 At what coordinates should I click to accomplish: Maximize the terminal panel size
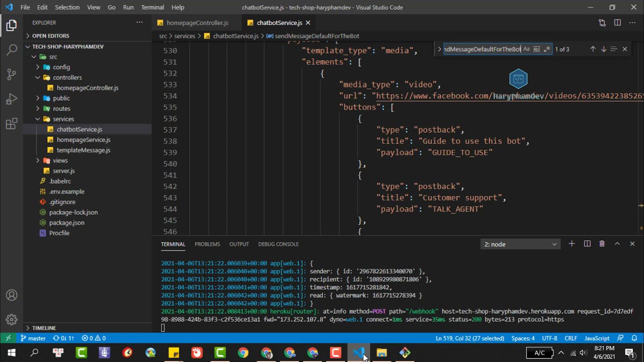pyautogui.click(x=617, y=244)
